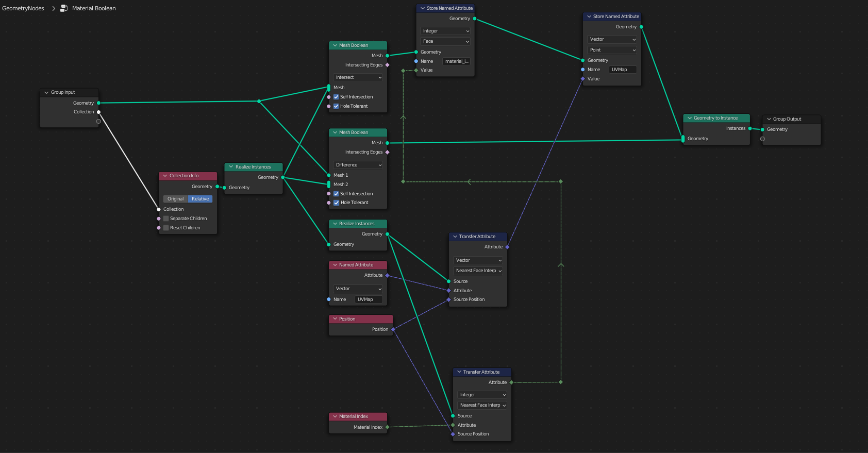This screenshot has width=868, height=453.
Task: Open the Intersect operation dropdown
Action: [358, 77]
